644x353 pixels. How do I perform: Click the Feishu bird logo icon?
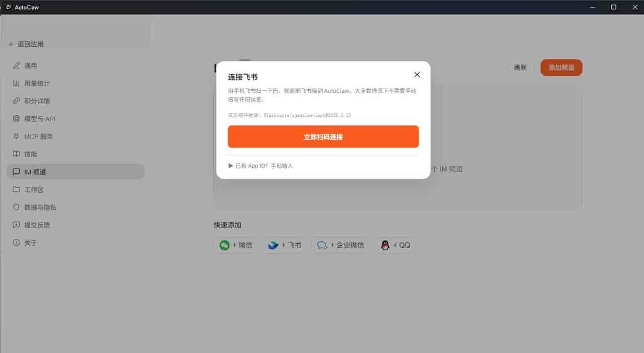[x=273, y=245]
